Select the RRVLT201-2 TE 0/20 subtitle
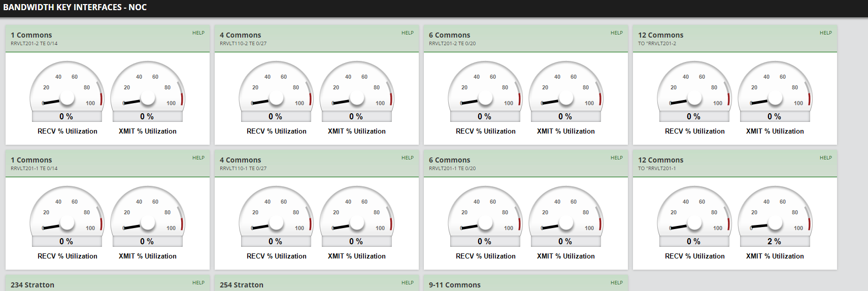868x291 pixels. pos(452,44)
